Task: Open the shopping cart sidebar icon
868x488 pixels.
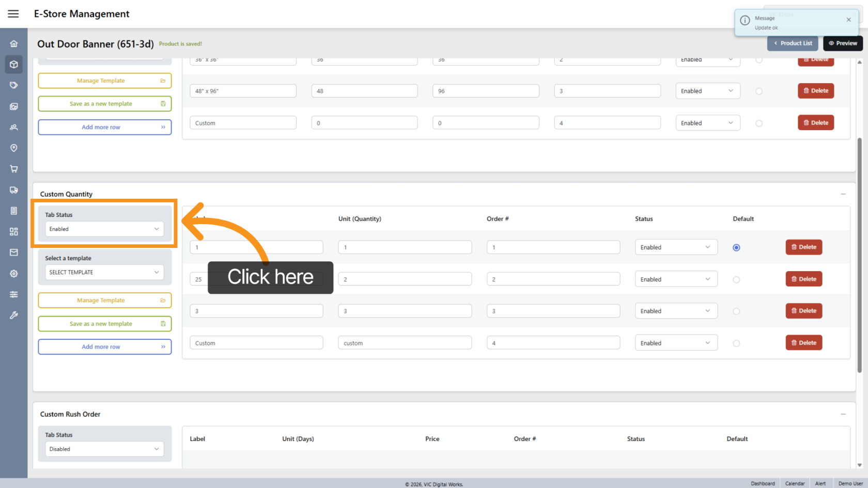Action: pyautogui.click(x=14, y=169)
